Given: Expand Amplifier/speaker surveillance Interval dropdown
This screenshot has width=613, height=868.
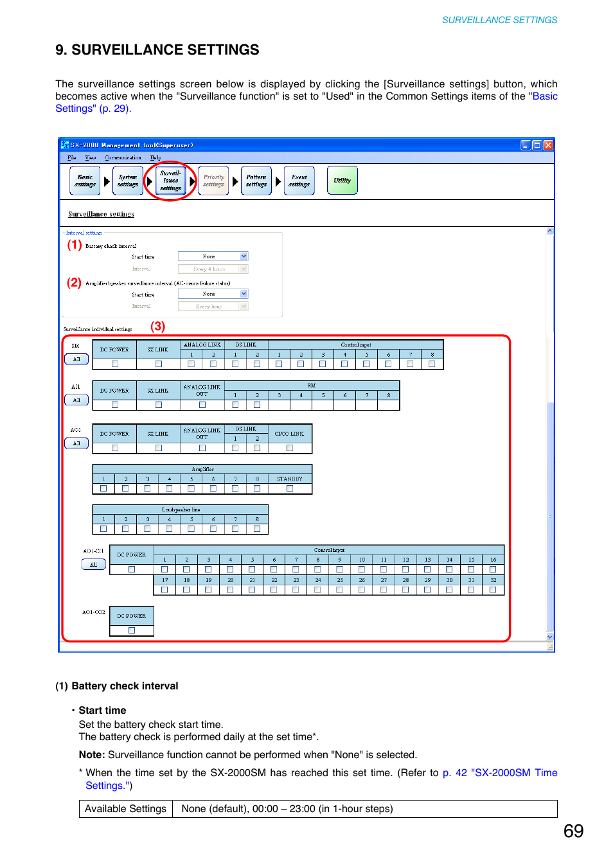Looking at the screenshot, I should pyautogui.click(x=244, y=306).
